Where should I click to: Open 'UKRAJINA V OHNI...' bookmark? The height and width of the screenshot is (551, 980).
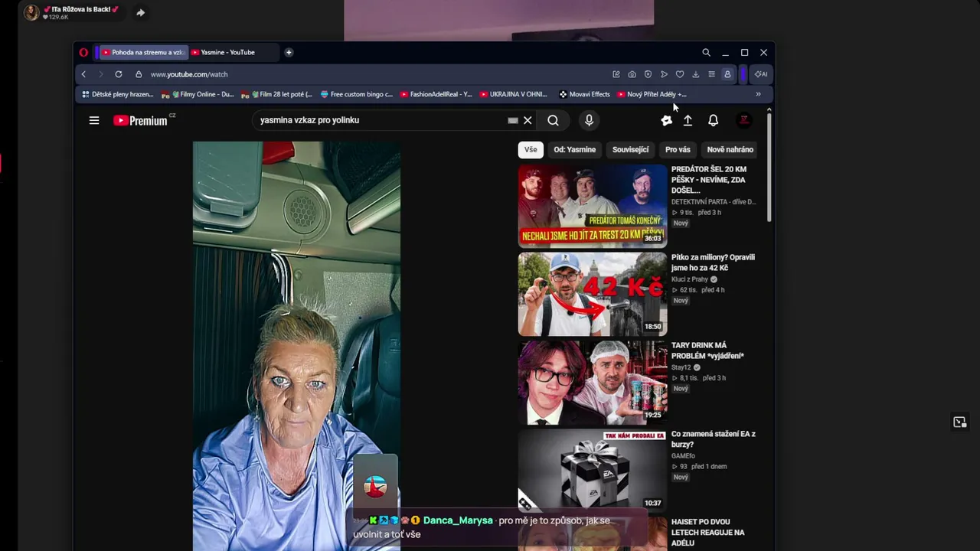pos(514,94)
